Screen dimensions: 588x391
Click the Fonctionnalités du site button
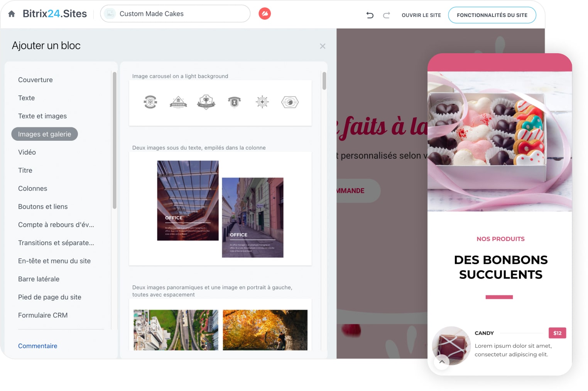point(492,15)
